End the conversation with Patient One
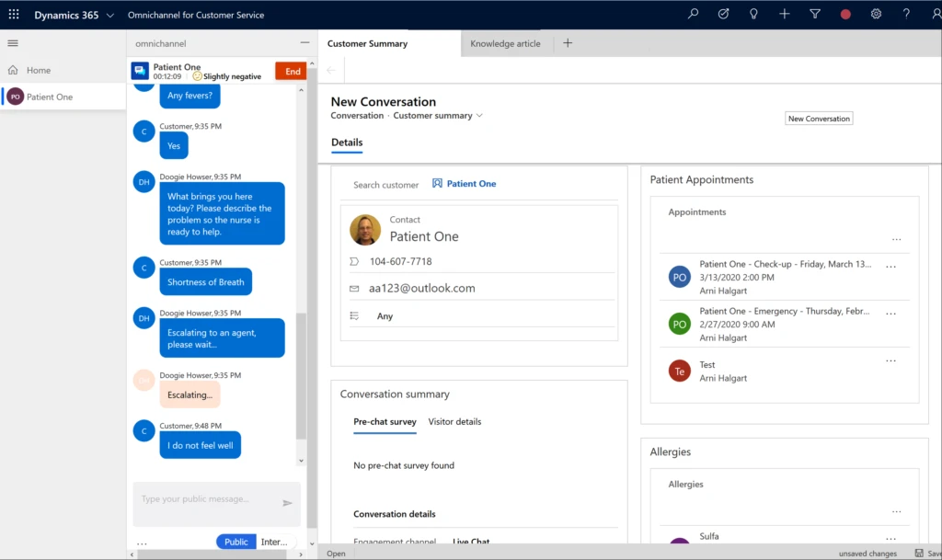Screen dimensions: 942x560 pyautogui.click(x=291, y=70)
